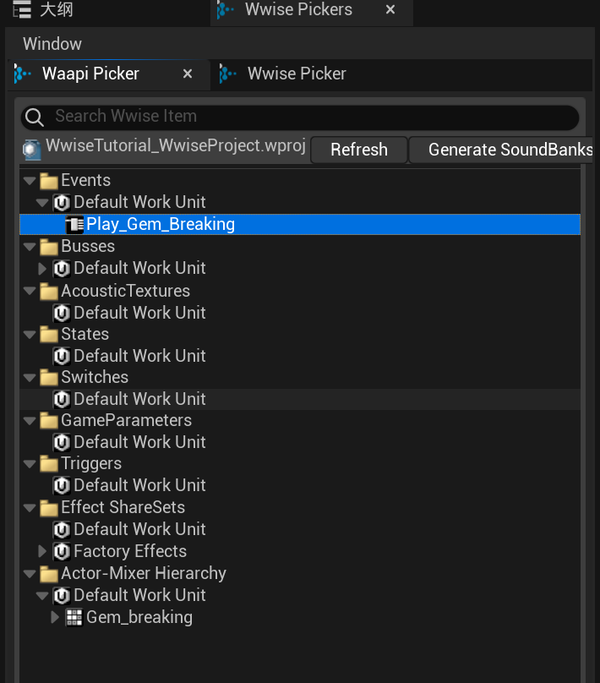This screenshot has width=600, height=683.
Task: Click the Actor-Mixer Hierarchy folder icon
Action: (x=48, y=574)
